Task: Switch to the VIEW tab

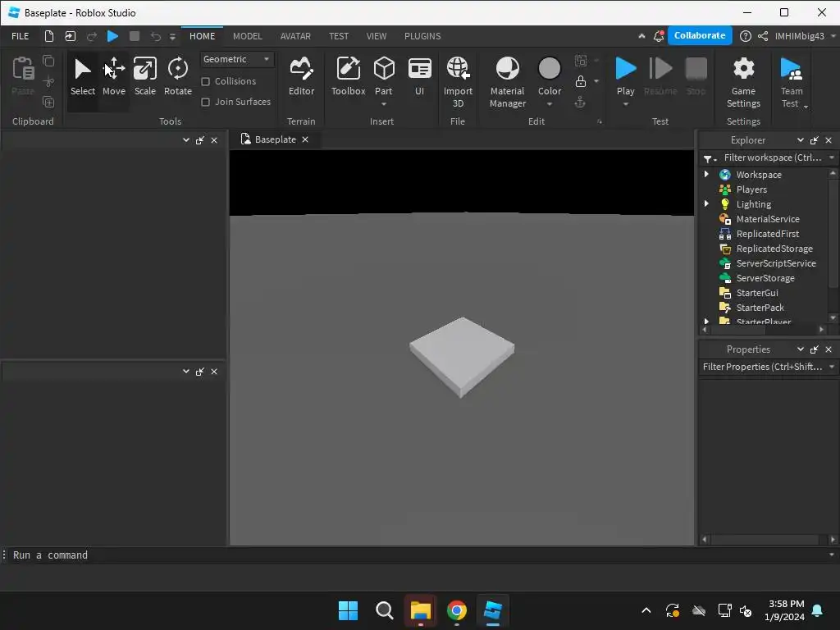Action: [376, 36]
